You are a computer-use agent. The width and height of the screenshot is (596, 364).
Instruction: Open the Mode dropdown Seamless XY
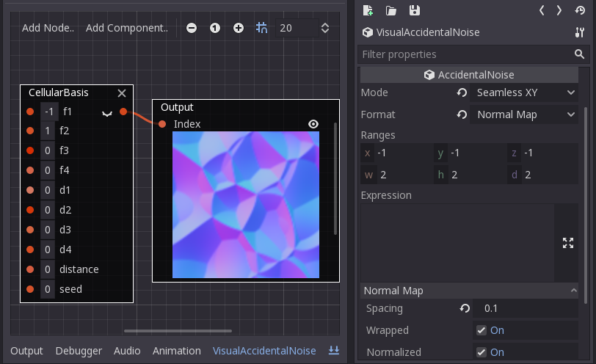[x=524, y=92]
